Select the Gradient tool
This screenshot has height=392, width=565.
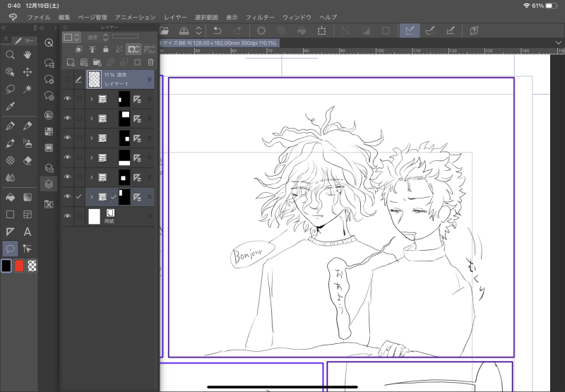point(28,197)
